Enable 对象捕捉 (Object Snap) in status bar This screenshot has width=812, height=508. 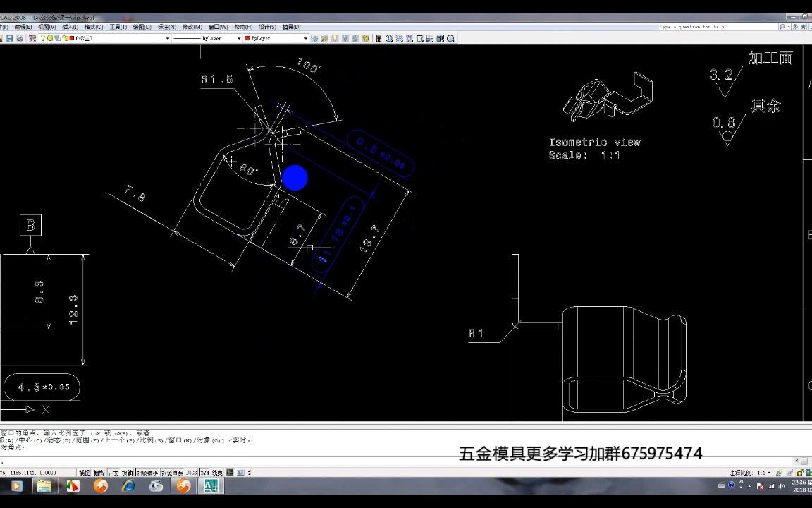149,472
